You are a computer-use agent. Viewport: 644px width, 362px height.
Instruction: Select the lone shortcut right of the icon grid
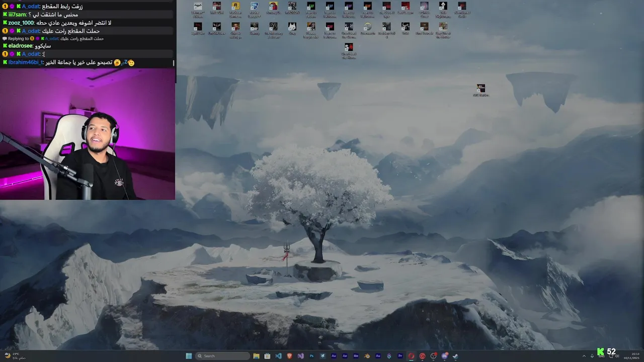[x=481, y=90]
